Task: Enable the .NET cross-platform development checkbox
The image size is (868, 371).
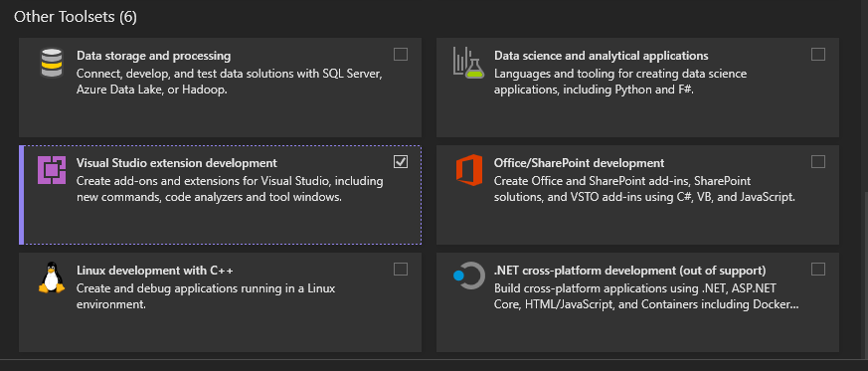Action: point(817,270)
